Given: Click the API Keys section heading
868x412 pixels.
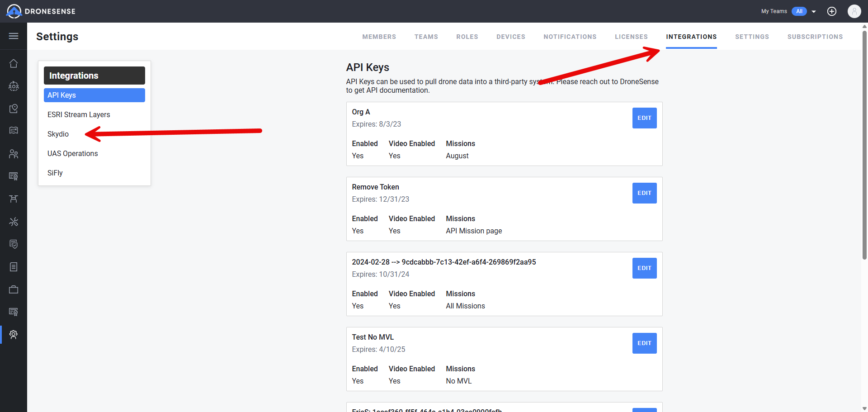Looking at the screenshot, I should click(368, 67).
